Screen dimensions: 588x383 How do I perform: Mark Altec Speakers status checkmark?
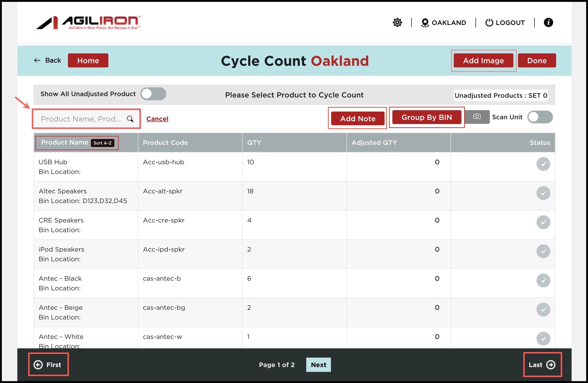543,193
